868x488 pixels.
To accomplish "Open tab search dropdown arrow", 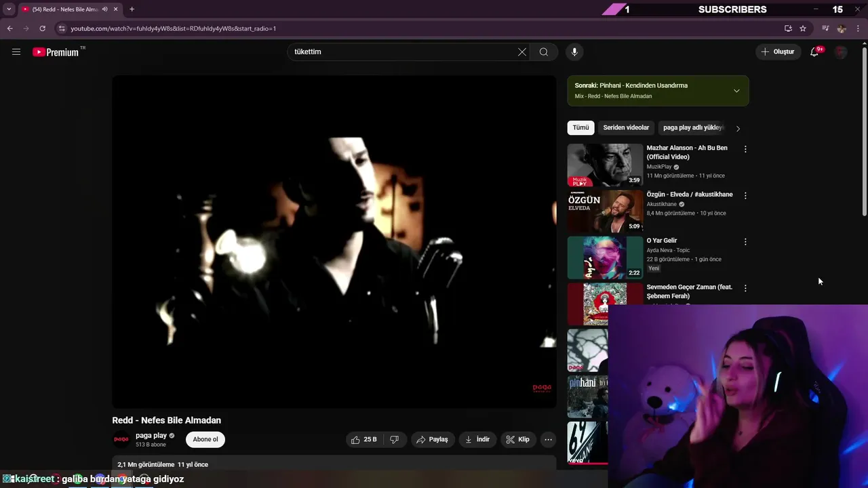I will pos(9,9).
